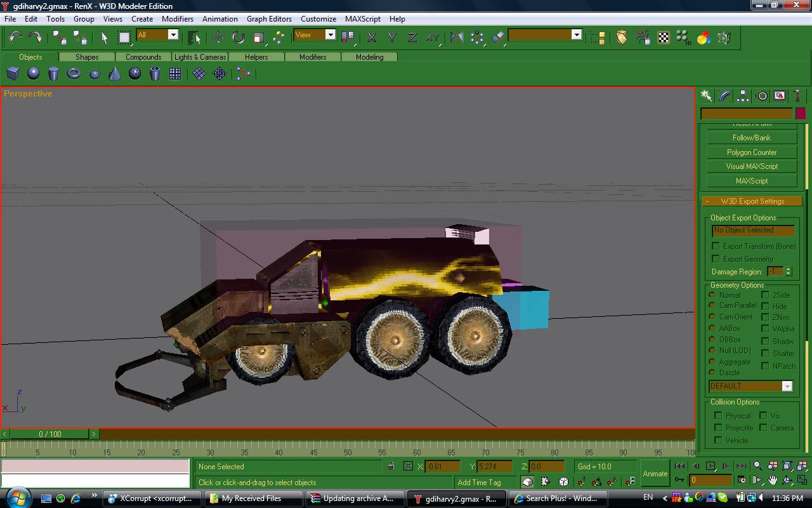Click the object color swatch
The height and width of the screenshot is (508, 812).
point(800,114)
